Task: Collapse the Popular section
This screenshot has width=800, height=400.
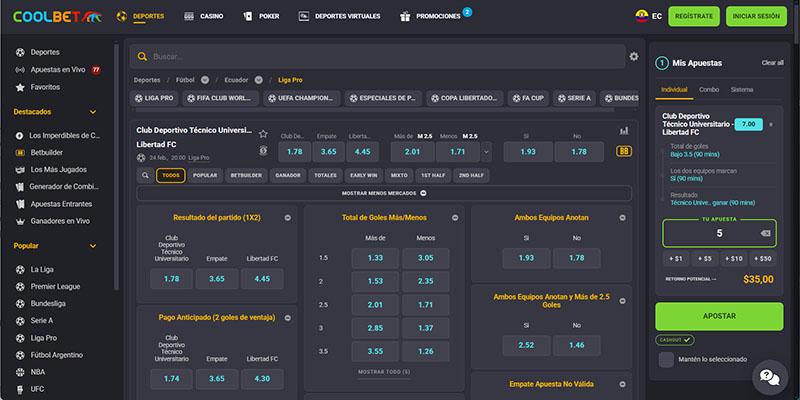Action: 93,246
